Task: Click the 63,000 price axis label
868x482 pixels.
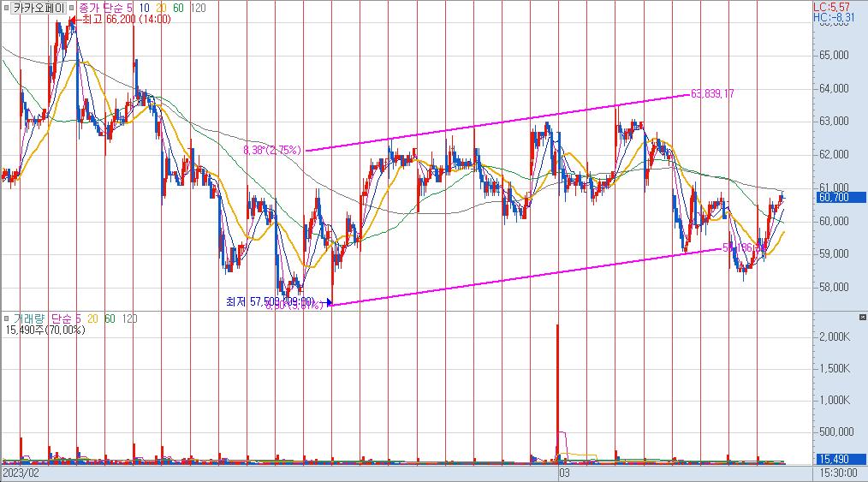Action: 834,122
